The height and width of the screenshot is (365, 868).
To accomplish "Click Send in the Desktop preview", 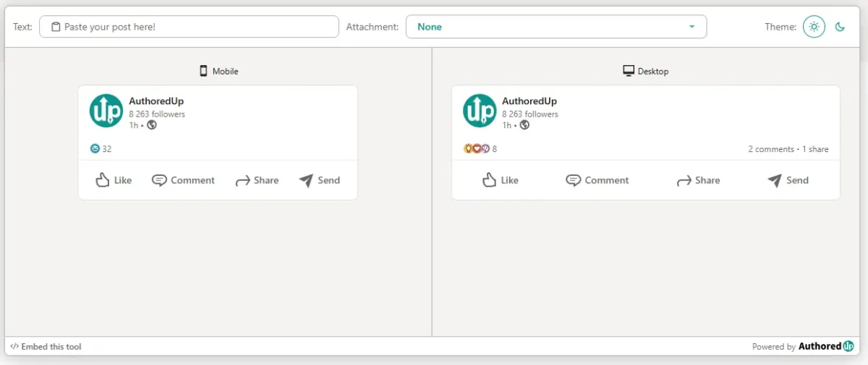I will click(x=788, y=180).
